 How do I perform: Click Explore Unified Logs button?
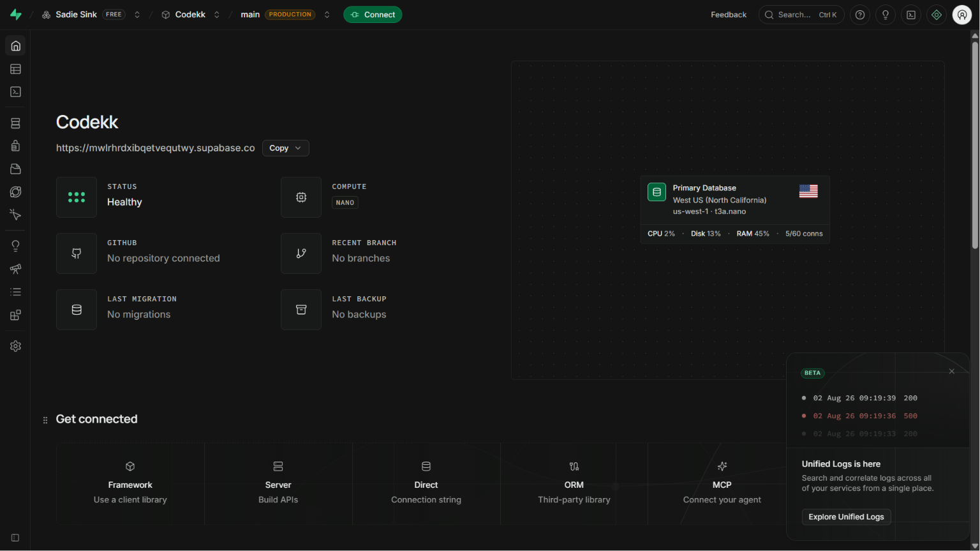(x=846, y=517)
